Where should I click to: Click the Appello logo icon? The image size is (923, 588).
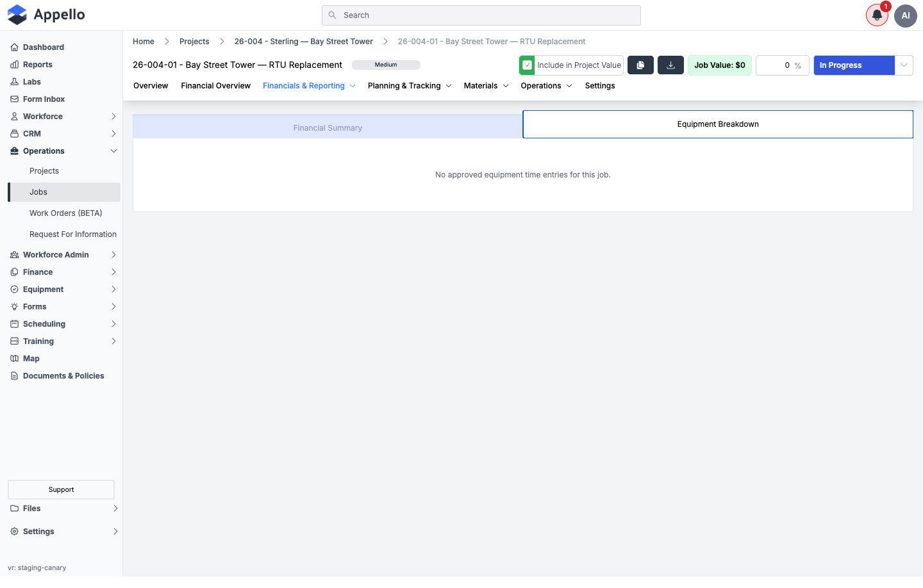pyautogui.click(x=17, y=15)
